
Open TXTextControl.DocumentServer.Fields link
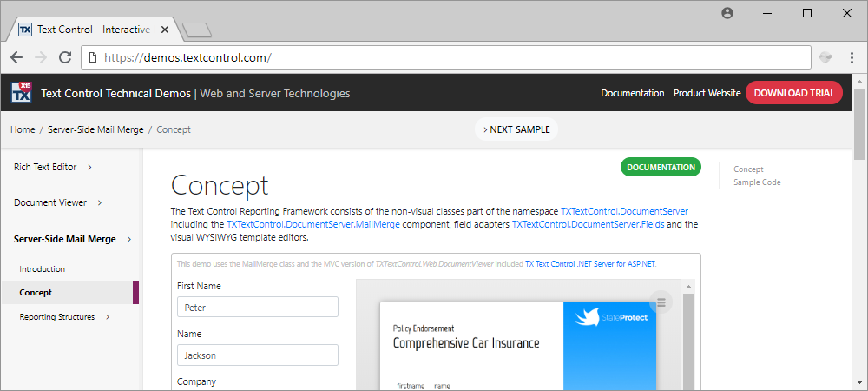[x=589, y=224]
